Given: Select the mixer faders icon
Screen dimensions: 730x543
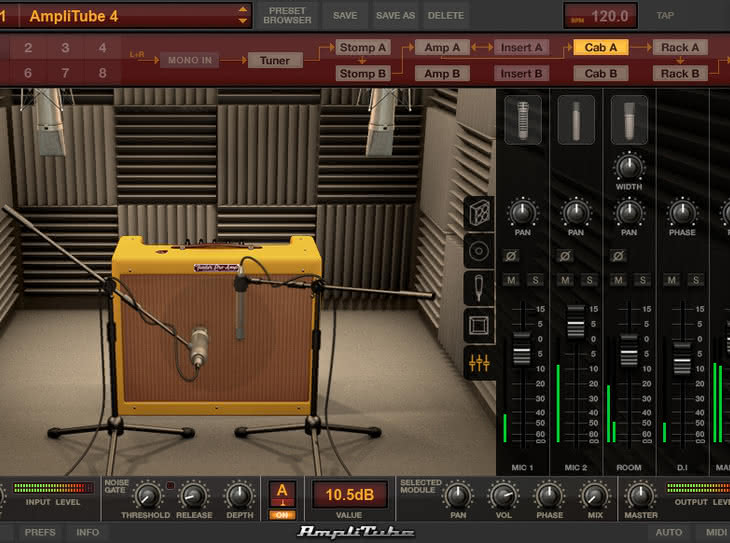Looking at the screenshot, I should 479,362.
